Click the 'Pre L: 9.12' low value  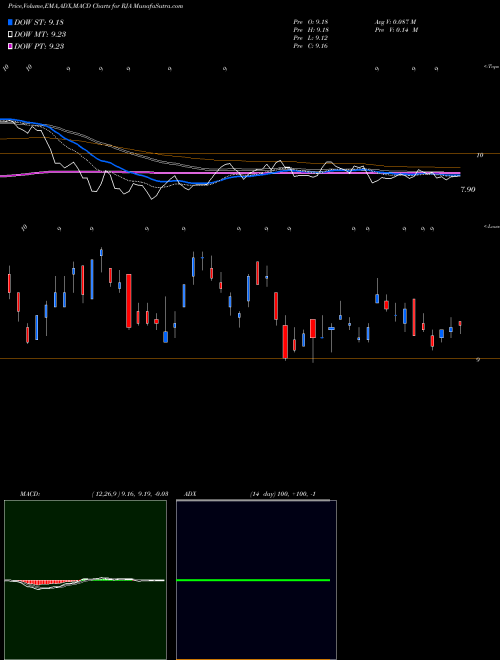tap(311, 38)
